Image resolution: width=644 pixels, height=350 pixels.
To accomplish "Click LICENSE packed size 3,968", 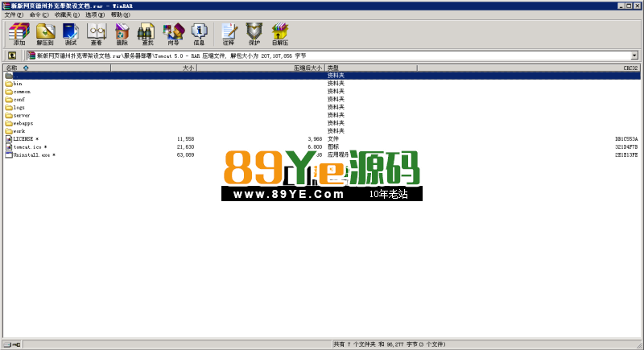I will [315, 139].
